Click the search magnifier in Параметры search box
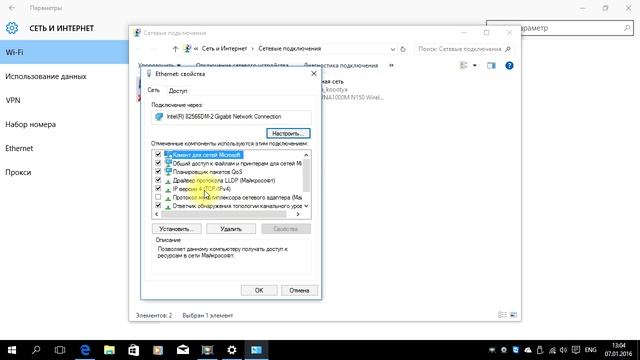The image size is (640, 360). pyautogui.click(x=627, y=28)
